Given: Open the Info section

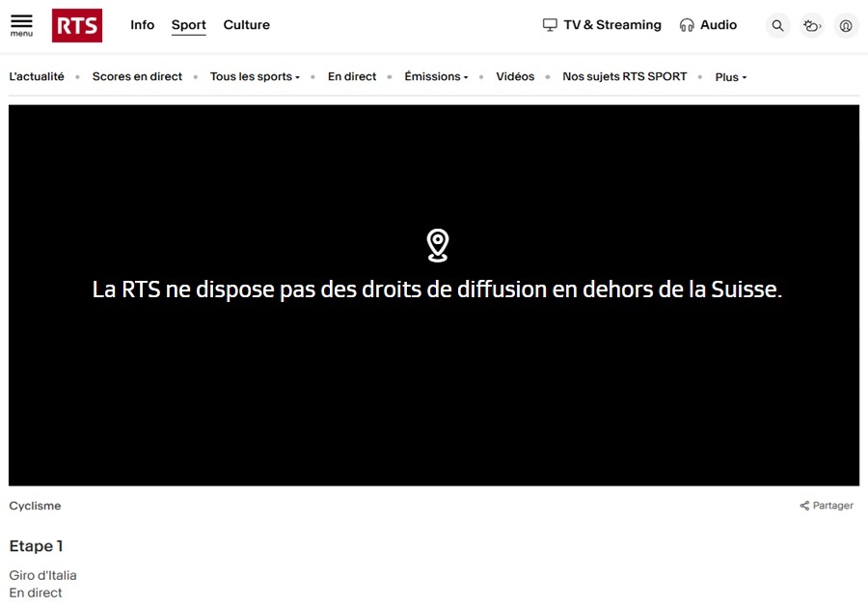Looking at the screenshot, I should coord(143,25).
